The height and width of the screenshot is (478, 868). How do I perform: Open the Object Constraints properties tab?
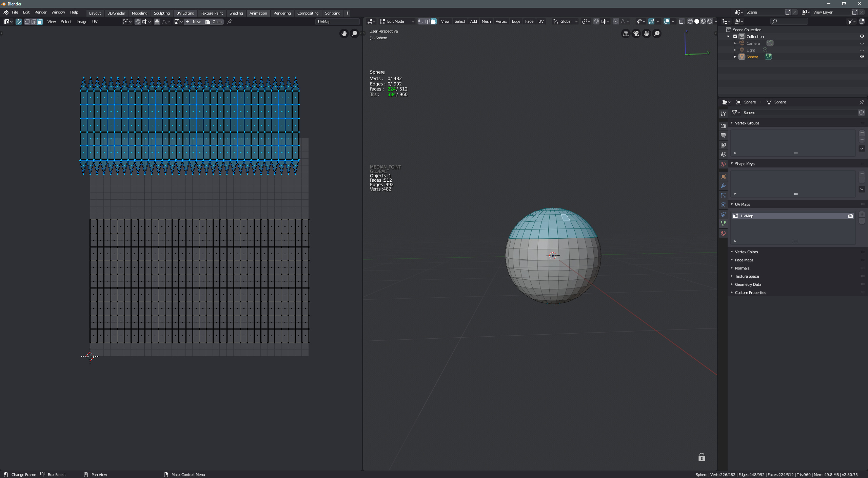pyautogui.click(x=723, y=214)
